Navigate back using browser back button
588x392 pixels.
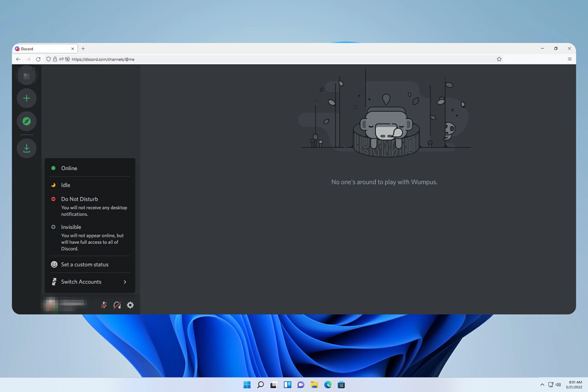[x=17, y=59]
